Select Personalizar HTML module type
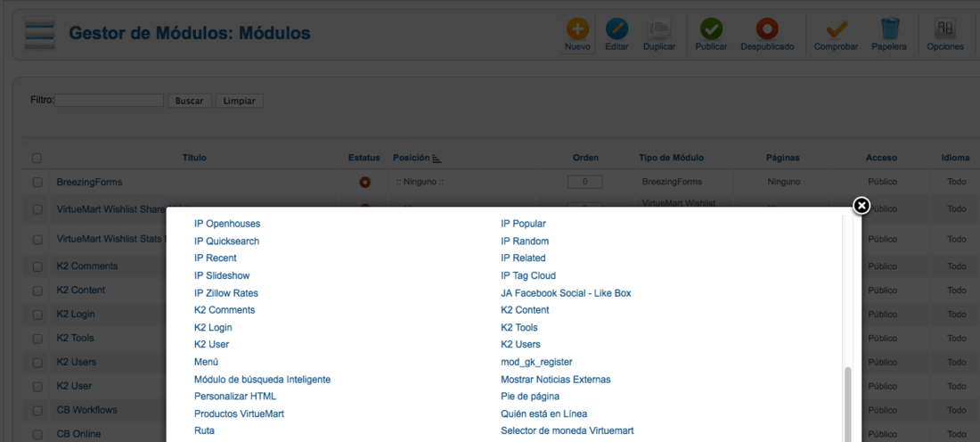The image size is (980, 442). (x=235, y=397)
